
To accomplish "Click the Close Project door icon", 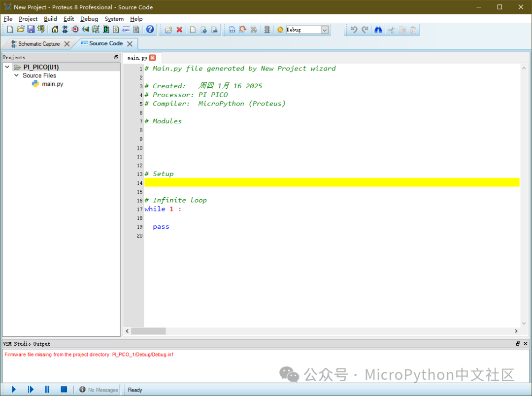I will click(41, 30).
